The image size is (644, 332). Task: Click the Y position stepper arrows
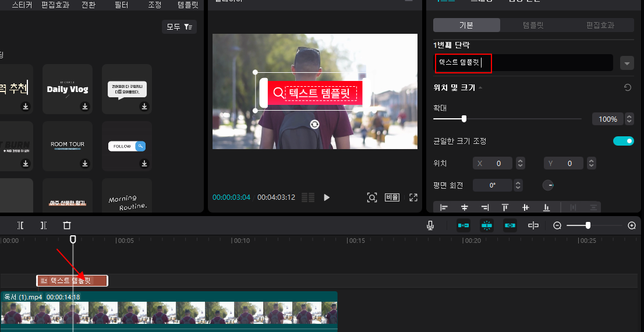pos(592,163)
